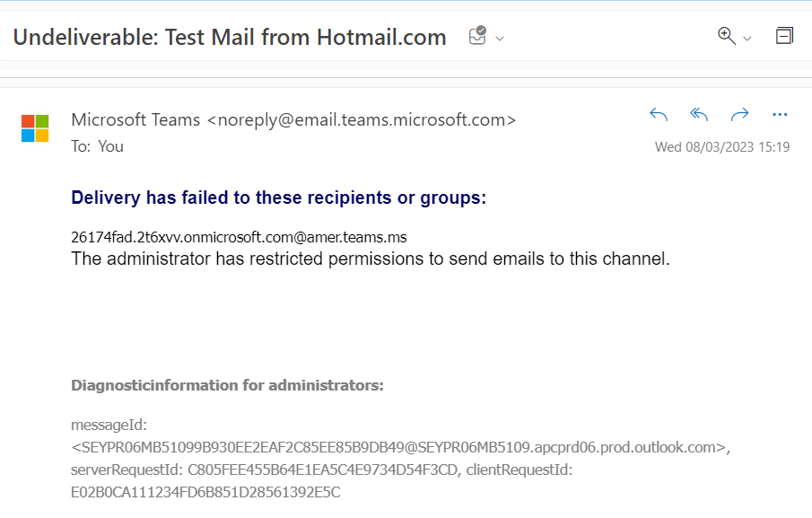Image resolution: width=812 pixels, height=518 pixels.
Task: Click the failed recipient address 26174fad.2t6xvv
Action: point(239,237)
